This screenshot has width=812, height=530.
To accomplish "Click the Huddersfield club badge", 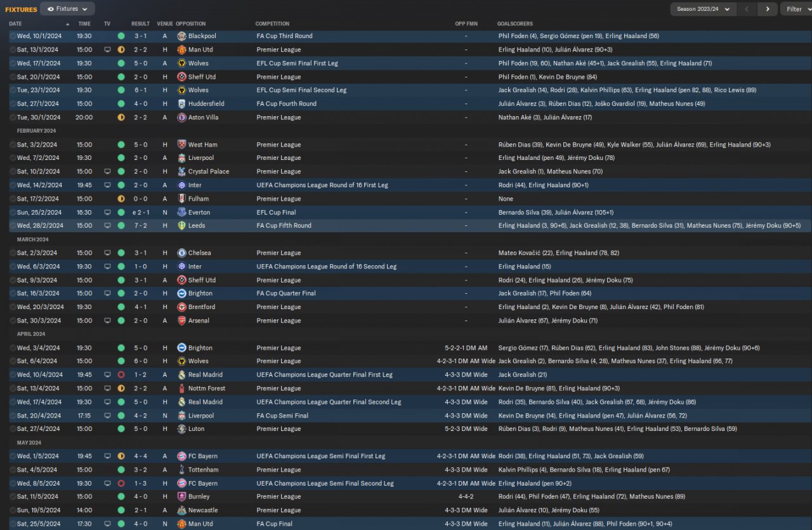I will [181, 104].
